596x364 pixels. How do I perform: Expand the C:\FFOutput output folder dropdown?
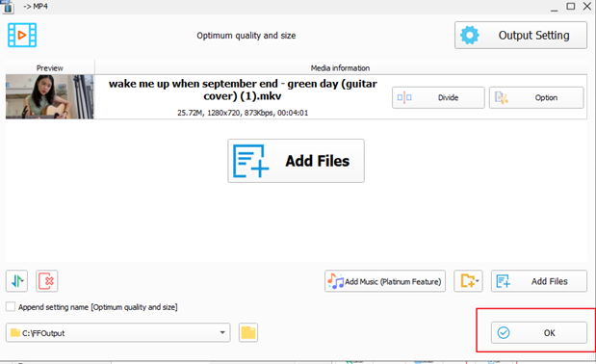tap(117, 333)
